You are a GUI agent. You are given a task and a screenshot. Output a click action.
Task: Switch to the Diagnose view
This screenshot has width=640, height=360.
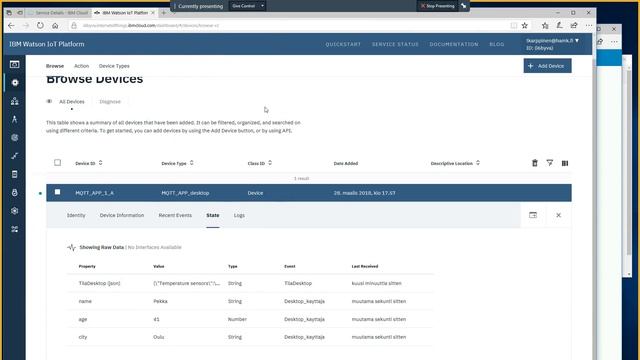point(110,101)
